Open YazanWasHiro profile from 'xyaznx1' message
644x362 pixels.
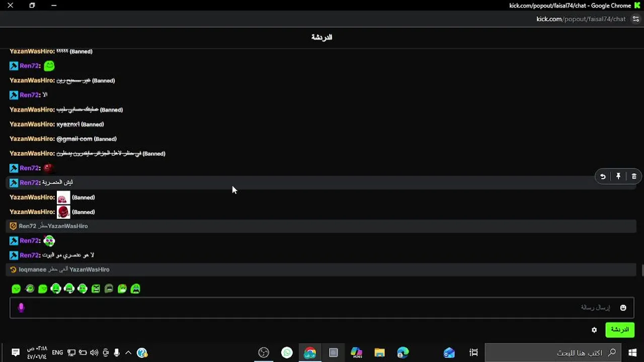[31, 124]
